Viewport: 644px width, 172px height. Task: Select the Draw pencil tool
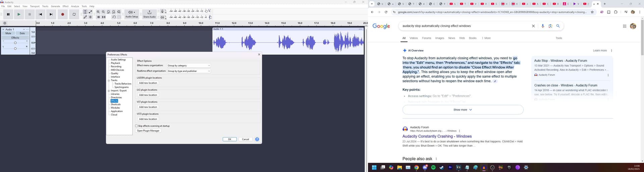point(85,17)
